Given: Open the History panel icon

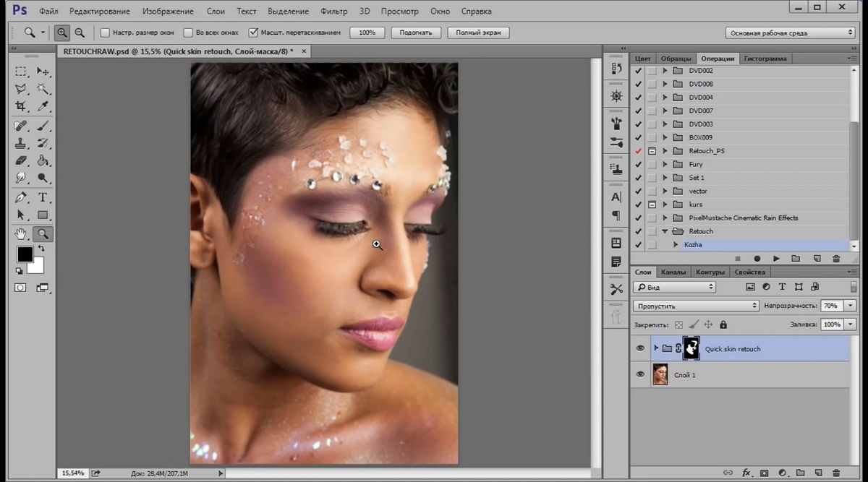Looking at the screenshot, I should click(x=616, y=69).
